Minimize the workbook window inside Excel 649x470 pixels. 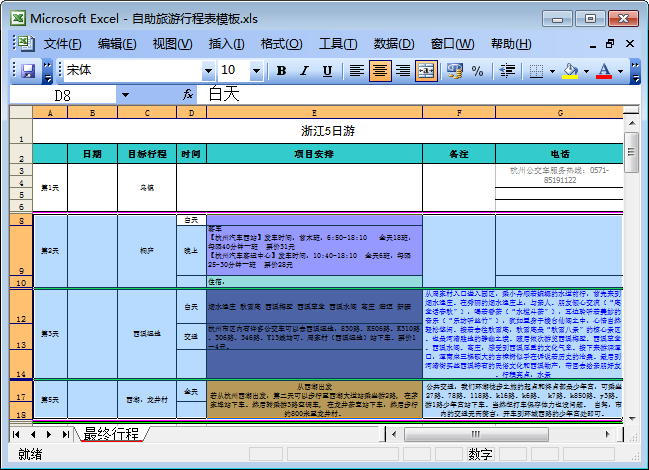[x=593, y=44]
